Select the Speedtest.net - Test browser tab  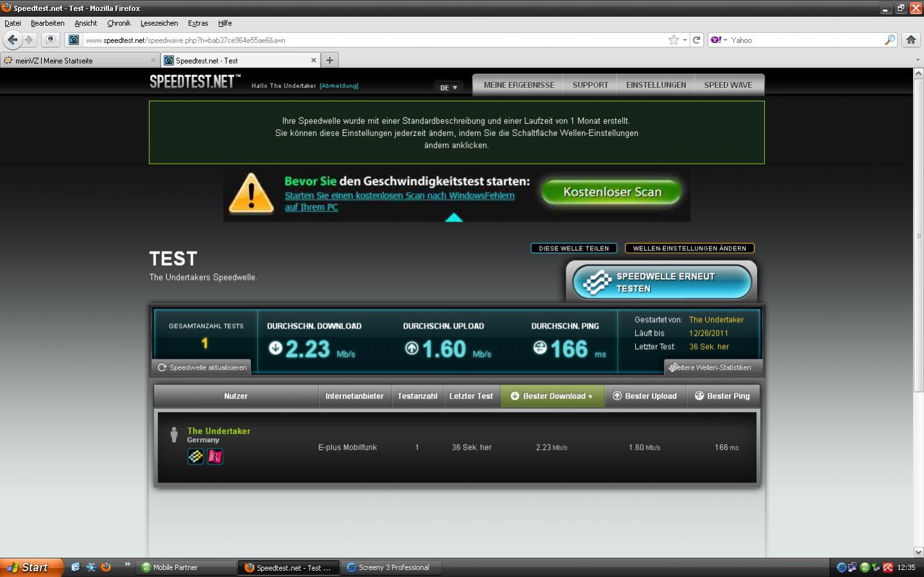point(240,60)
